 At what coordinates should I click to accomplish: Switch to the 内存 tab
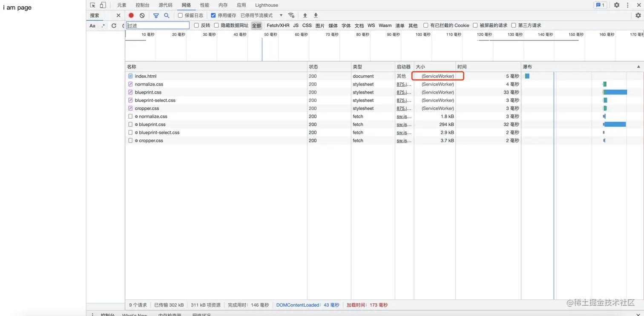pyautogui.click(x=223, y=5)
